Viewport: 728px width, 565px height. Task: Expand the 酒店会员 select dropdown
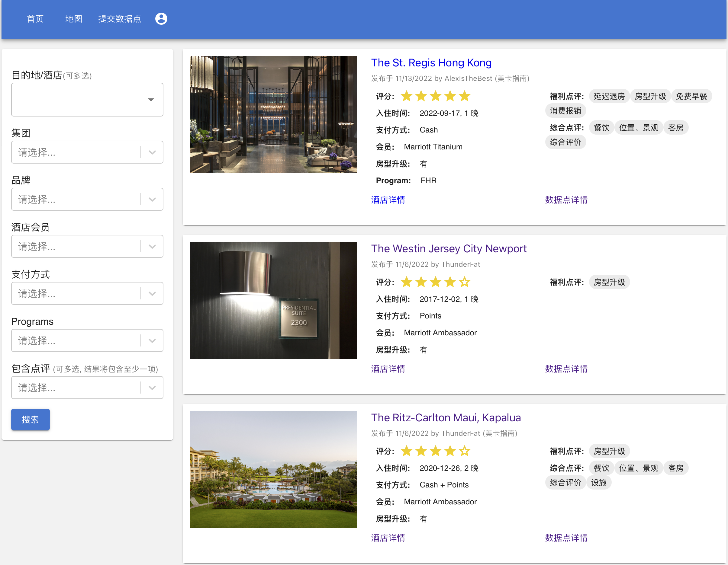tap(87, 247)
